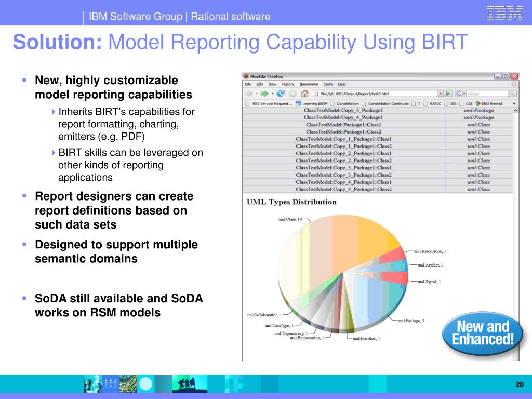Open the T bookmark
532x399 pixels.
416,103
